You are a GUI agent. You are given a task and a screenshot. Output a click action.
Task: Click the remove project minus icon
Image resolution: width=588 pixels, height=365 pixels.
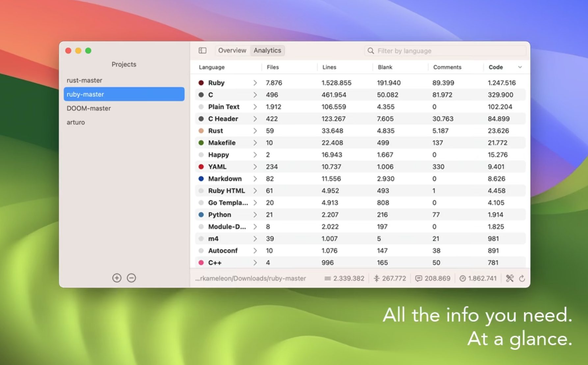131,278
